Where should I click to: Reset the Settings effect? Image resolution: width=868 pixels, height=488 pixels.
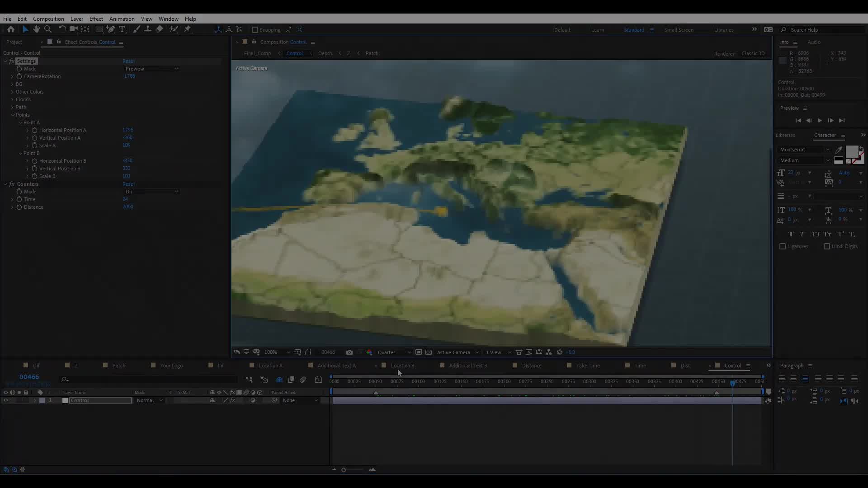tap(128, 61)
